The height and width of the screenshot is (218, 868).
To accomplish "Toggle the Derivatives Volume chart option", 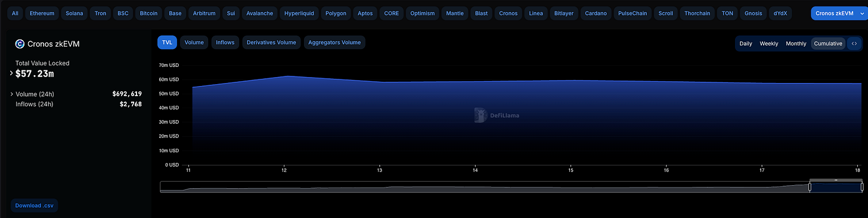I will (271, 42).
